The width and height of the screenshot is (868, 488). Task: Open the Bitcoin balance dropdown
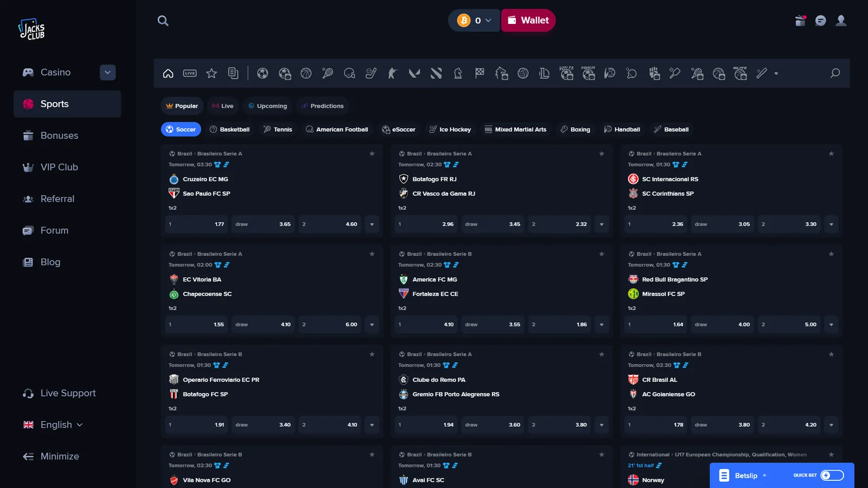474,21
